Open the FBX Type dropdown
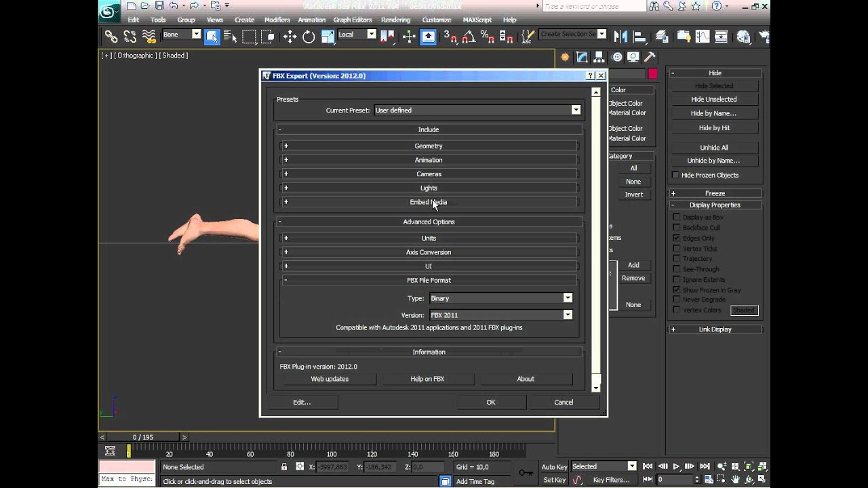The height and width of the screenshot is (488, 868). [501, 298]
